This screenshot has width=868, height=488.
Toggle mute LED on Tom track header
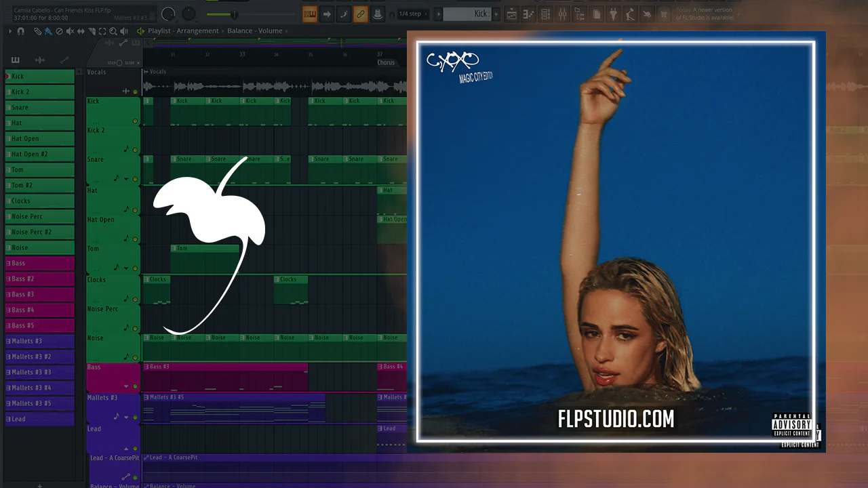coord(135,268)
